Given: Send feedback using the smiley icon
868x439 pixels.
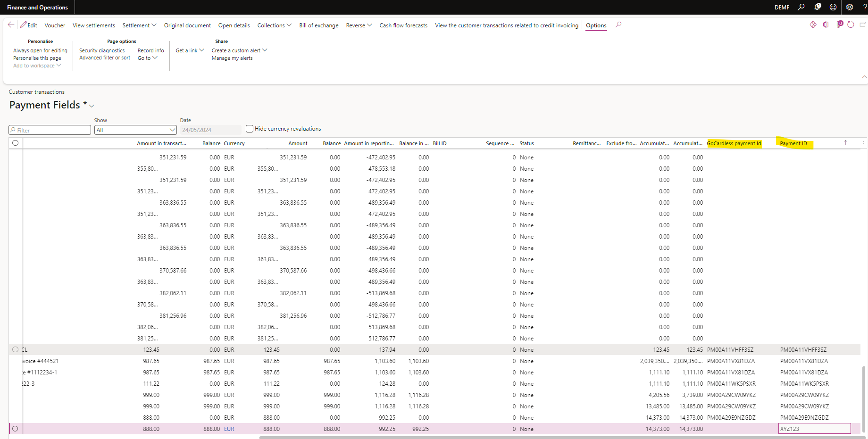Looking at the screenshot, I should tap(833, 7).
